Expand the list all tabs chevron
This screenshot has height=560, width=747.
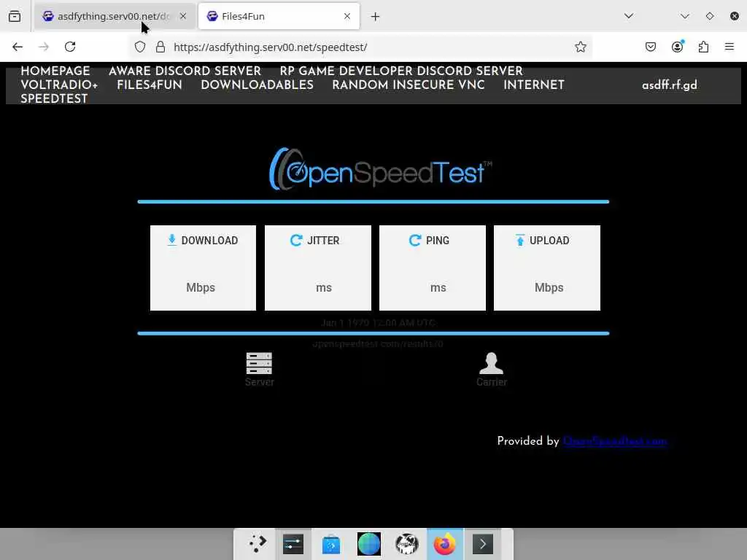(x=629, y=16)
